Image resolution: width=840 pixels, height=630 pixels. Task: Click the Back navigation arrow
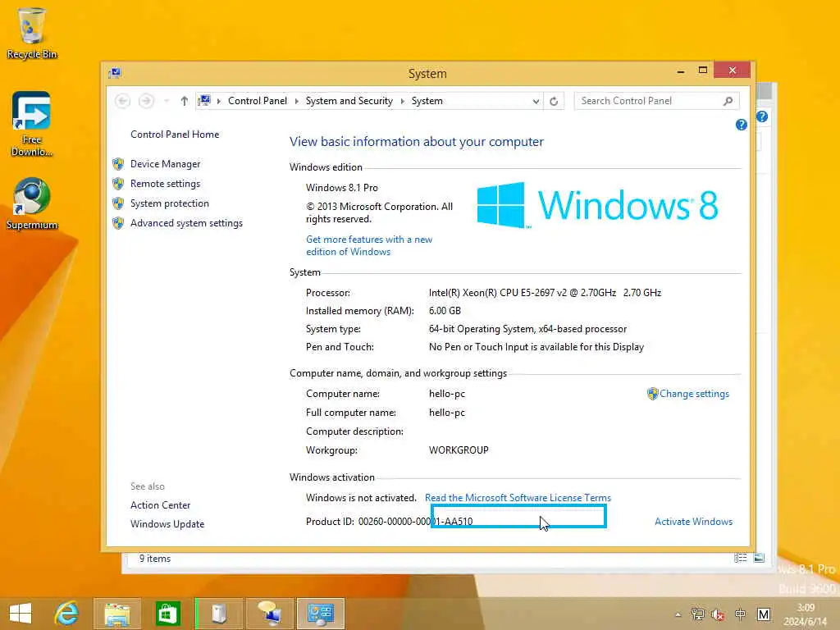(x=123, y=101)
